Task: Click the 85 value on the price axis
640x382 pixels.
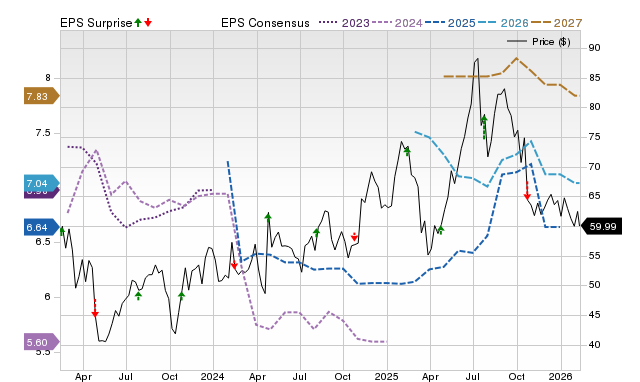Action: (x=595, y=78)
